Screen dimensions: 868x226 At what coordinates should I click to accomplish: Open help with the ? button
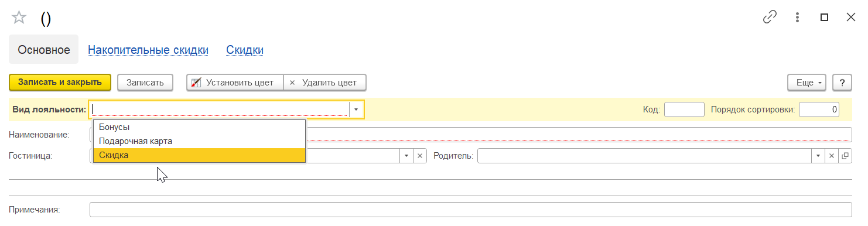click(x=842, y=83)
